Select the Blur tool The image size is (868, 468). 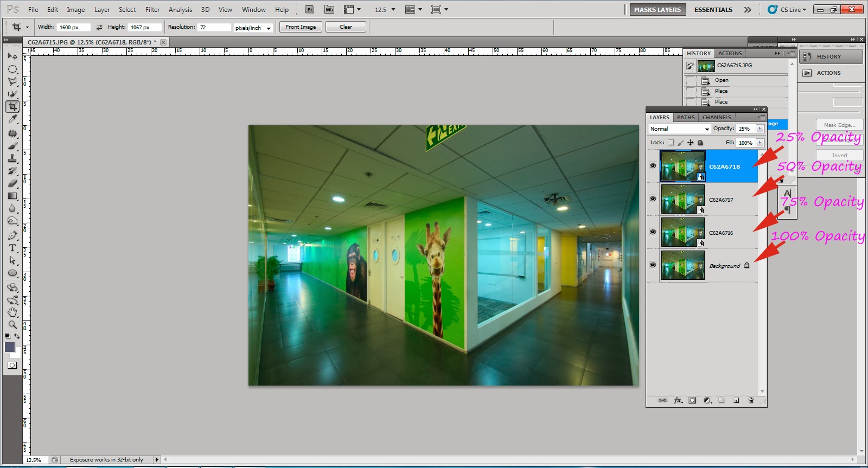[12, 208]
